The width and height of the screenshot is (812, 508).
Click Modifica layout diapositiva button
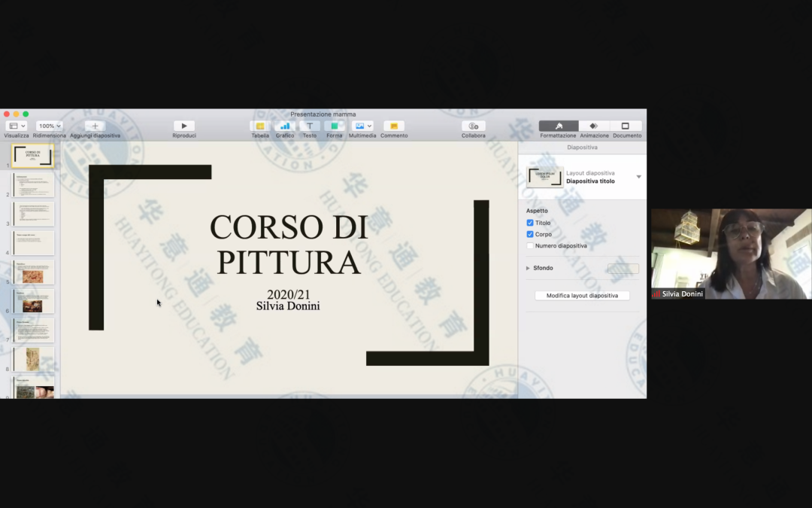click(x=582, y=296)
